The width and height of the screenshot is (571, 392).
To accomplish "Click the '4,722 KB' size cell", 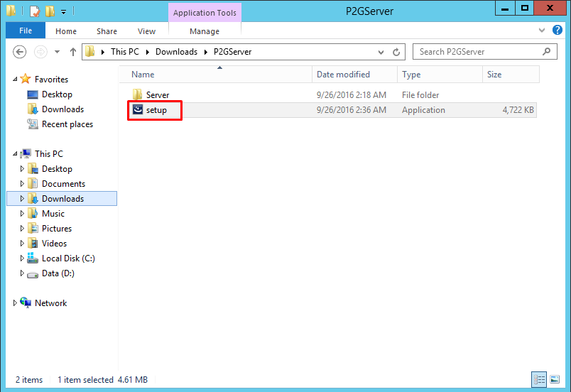I will [x=518, y=110].
